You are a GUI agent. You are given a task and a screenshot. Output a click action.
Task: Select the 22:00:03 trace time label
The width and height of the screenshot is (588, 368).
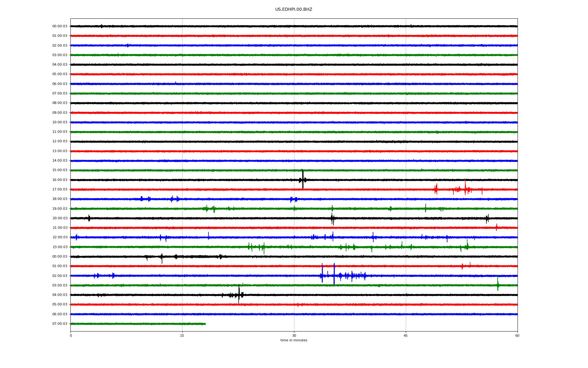[x=60, y=237]
